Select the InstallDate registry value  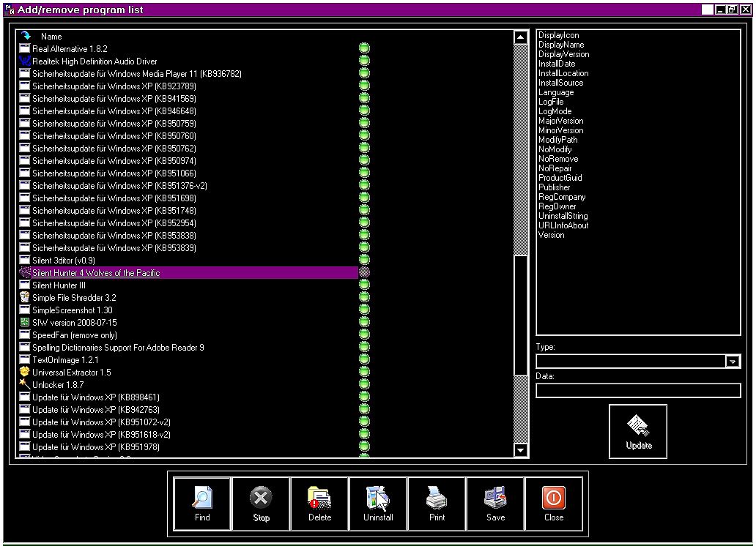coord(557,64)
